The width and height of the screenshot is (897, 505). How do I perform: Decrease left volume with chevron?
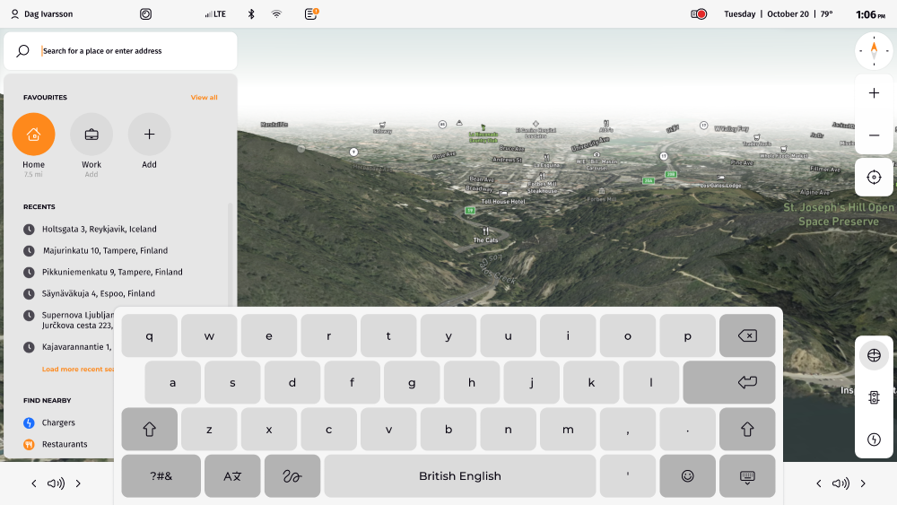pyautogui.click(x=34, y=484)
